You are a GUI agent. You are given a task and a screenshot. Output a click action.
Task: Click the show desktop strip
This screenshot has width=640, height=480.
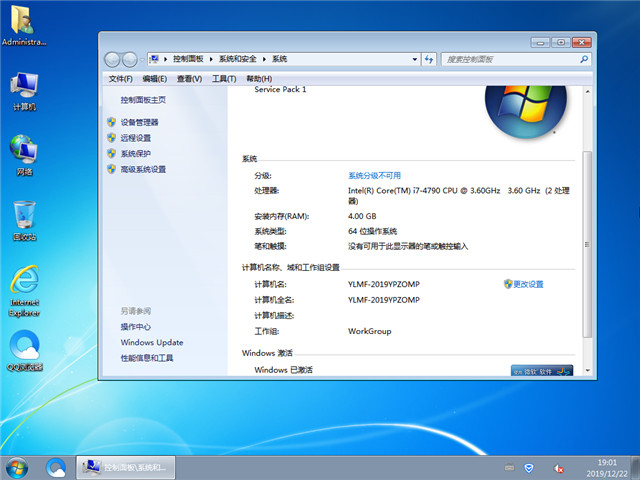click(x=636, y=468)
